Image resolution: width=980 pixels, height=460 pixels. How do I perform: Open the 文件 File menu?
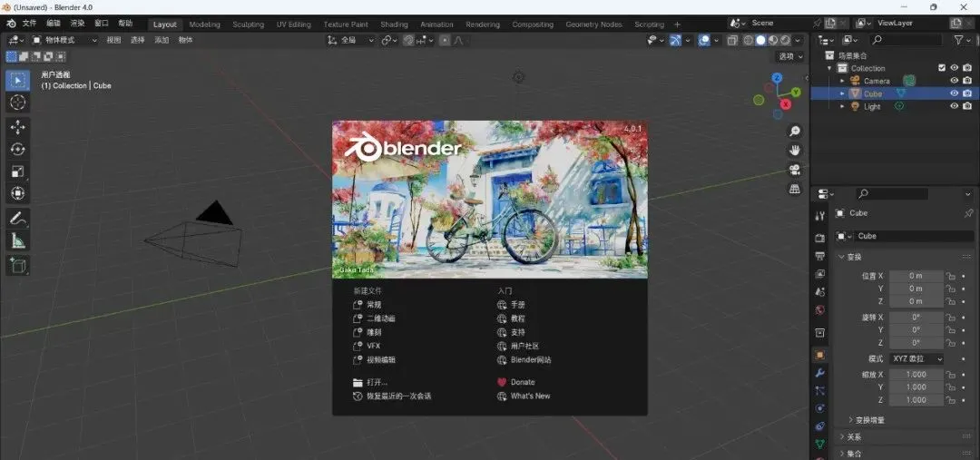tap(29, 23)
